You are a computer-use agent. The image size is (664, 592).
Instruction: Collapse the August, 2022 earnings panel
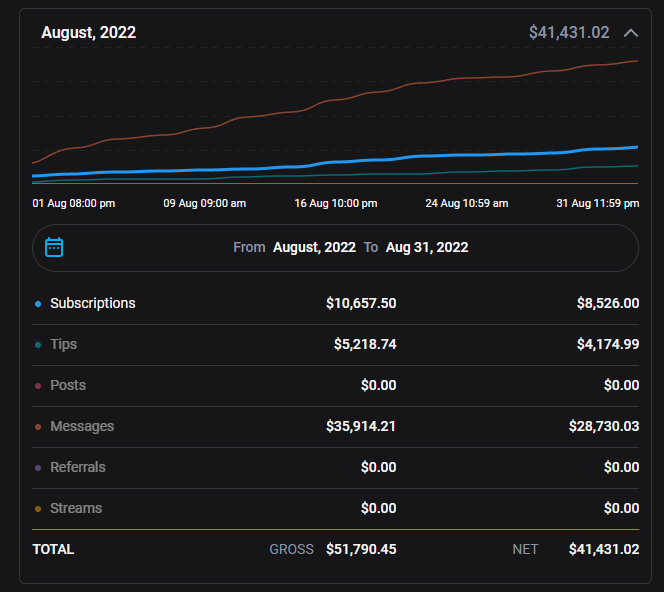630,33
